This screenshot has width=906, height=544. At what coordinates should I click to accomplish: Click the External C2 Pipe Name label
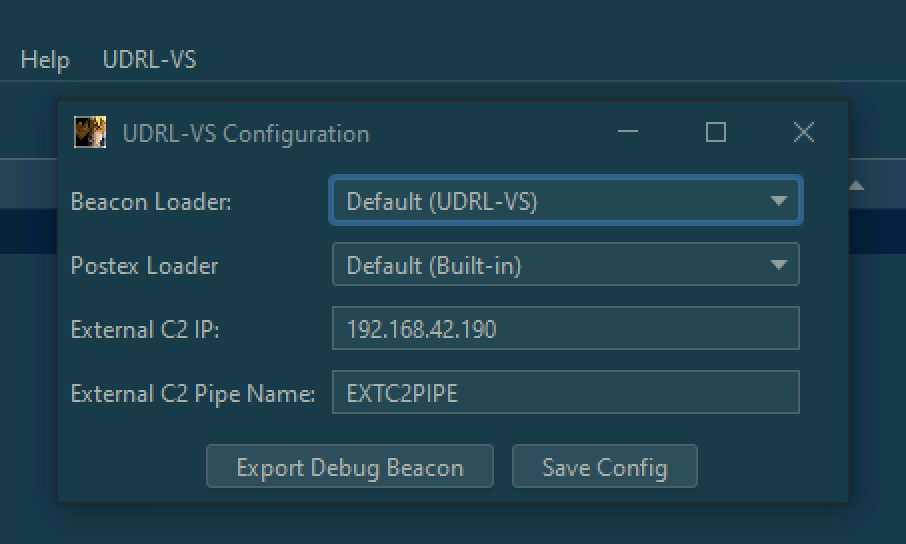click(192, 394)
